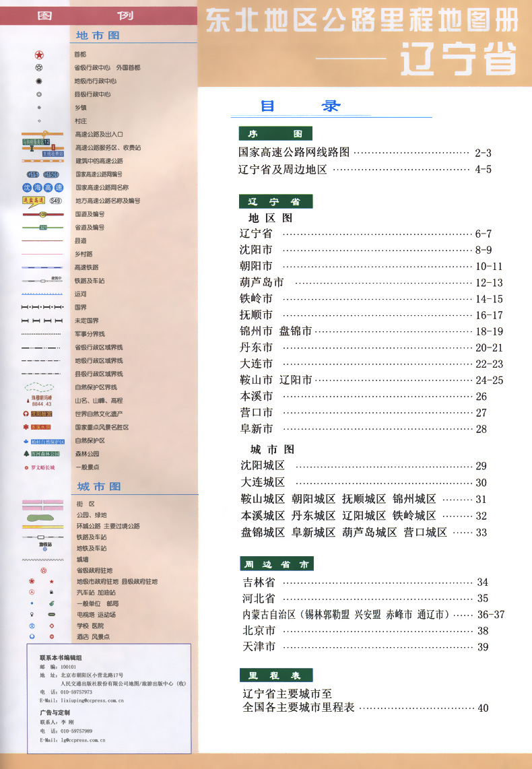Screen dimensions: 532x769
Task: Click the 运河 canal line symbol
Action: [x=42, y=294]
